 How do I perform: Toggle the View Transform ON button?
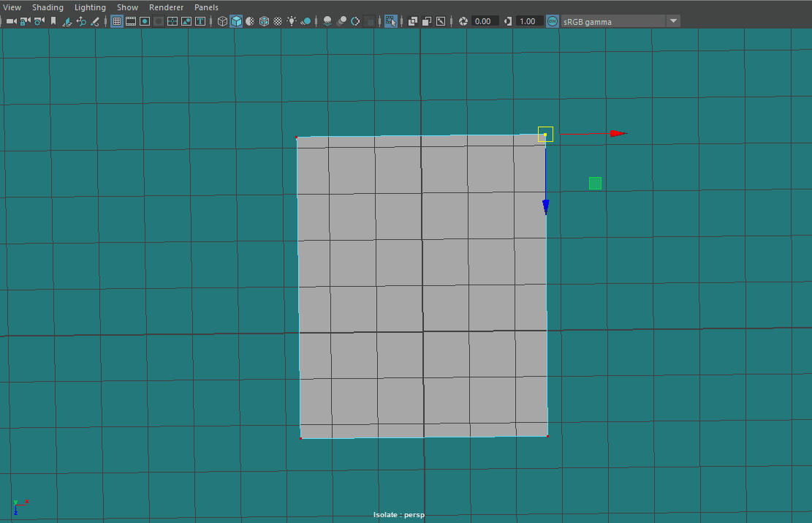pyautogui.click(x=552, y=21)
